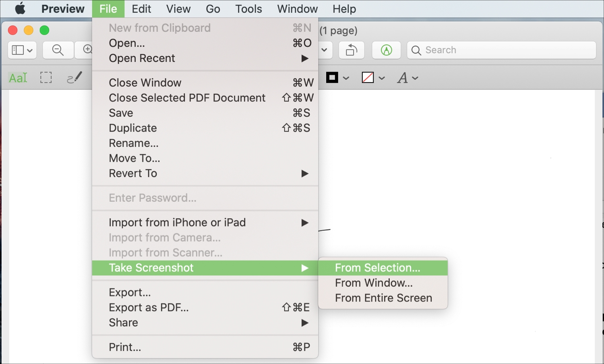Open the Edit menu
The width and height of the screenshot is (604, 364).
click(x=141, y=8)
